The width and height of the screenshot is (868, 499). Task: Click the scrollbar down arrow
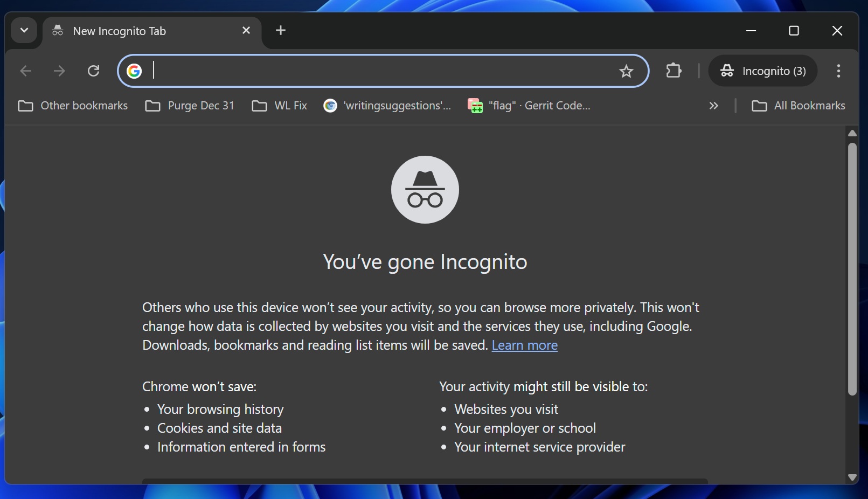point(852,477)
